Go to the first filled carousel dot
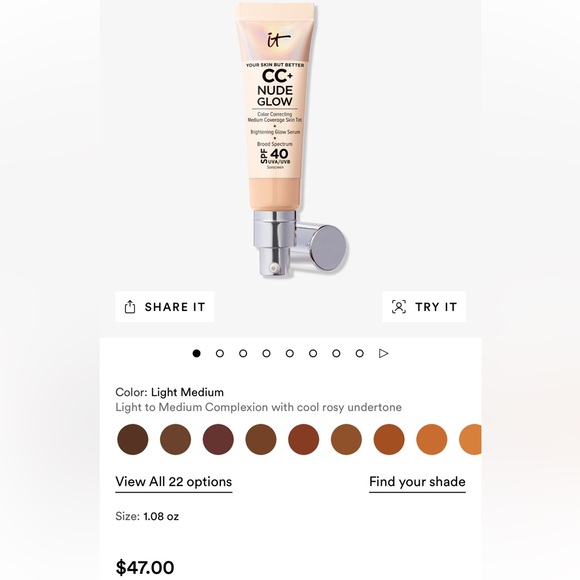 [196, 353]
